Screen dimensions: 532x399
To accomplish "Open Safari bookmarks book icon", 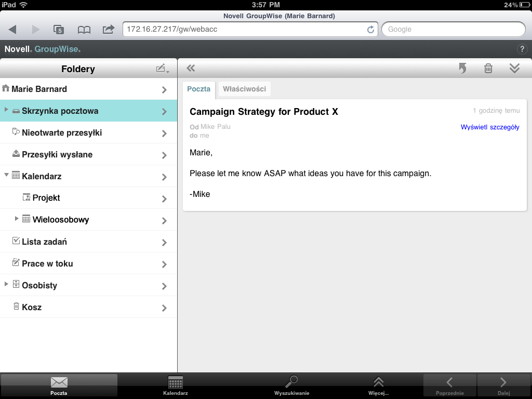I will point(84,30).
